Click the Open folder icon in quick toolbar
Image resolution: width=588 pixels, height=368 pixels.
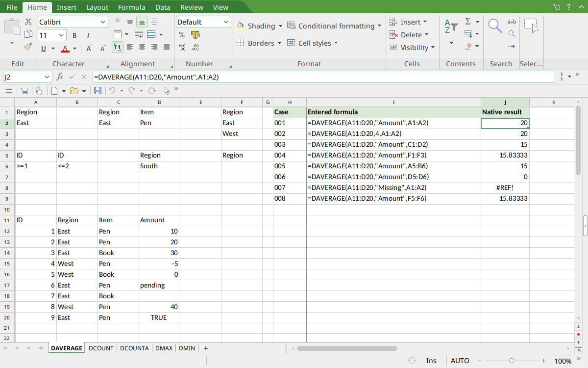[74, 91]
